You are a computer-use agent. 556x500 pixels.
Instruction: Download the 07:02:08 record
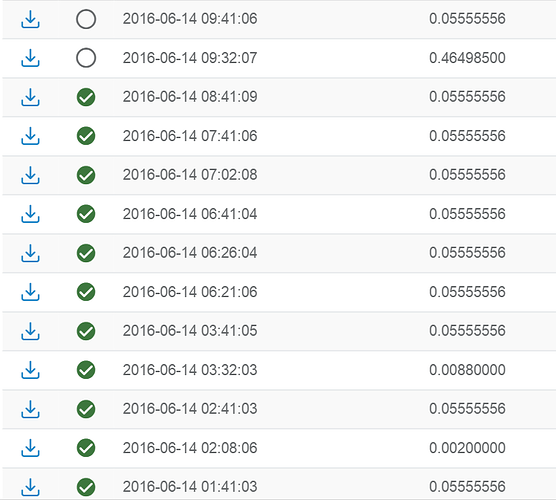30,175
